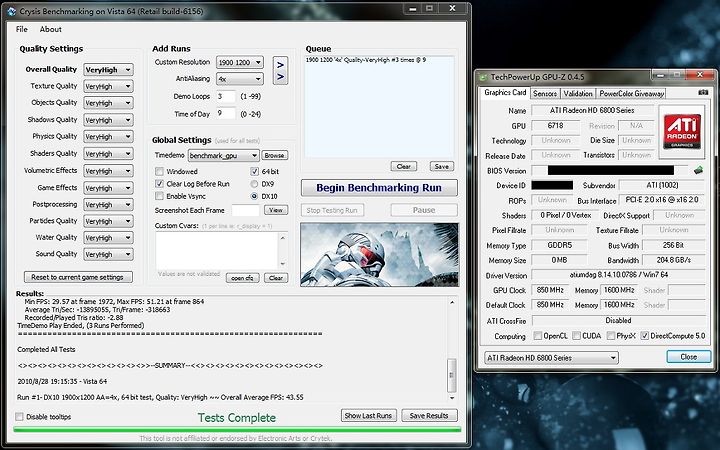
Task: Click the Save Results button
Action: (429, 416)
